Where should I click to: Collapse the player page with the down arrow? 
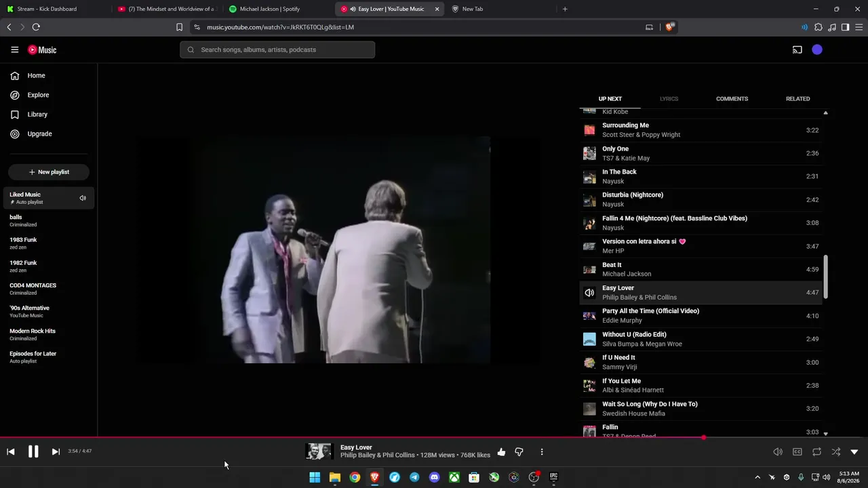coord(854,452)
